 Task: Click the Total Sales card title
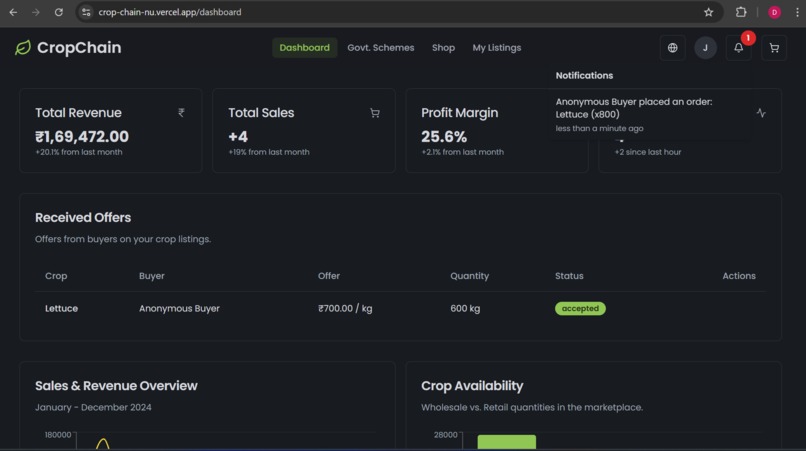(x=261, y=113)
